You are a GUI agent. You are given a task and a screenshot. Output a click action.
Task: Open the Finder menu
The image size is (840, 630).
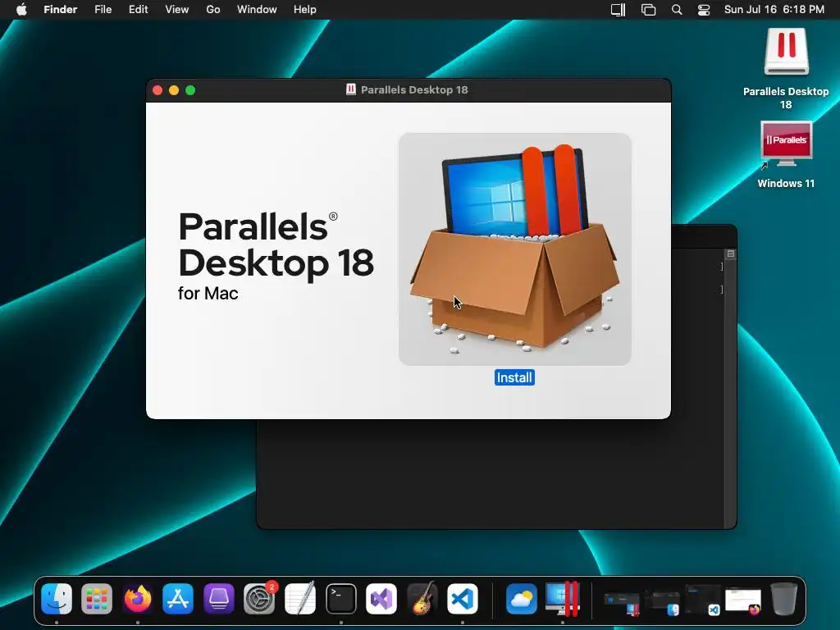coord(60,10)
